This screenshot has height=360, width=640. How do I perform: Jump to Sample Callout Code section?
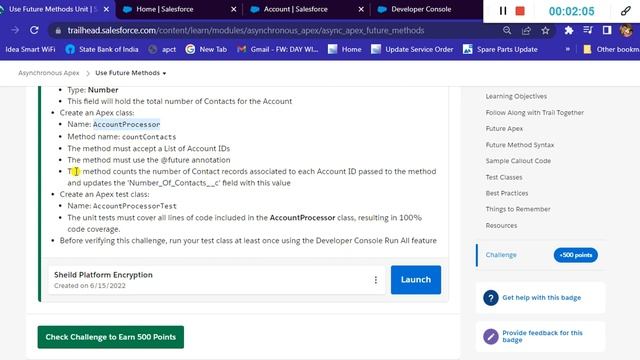click(x=518, y=161)
